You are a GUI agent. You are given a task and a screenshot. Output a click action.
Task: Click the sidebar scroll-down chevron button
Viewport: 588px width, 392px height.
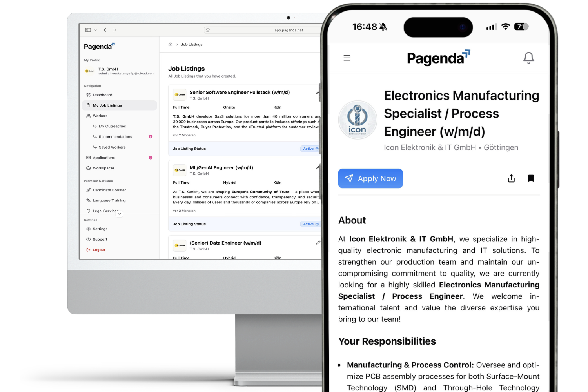[x=120, y=214]
